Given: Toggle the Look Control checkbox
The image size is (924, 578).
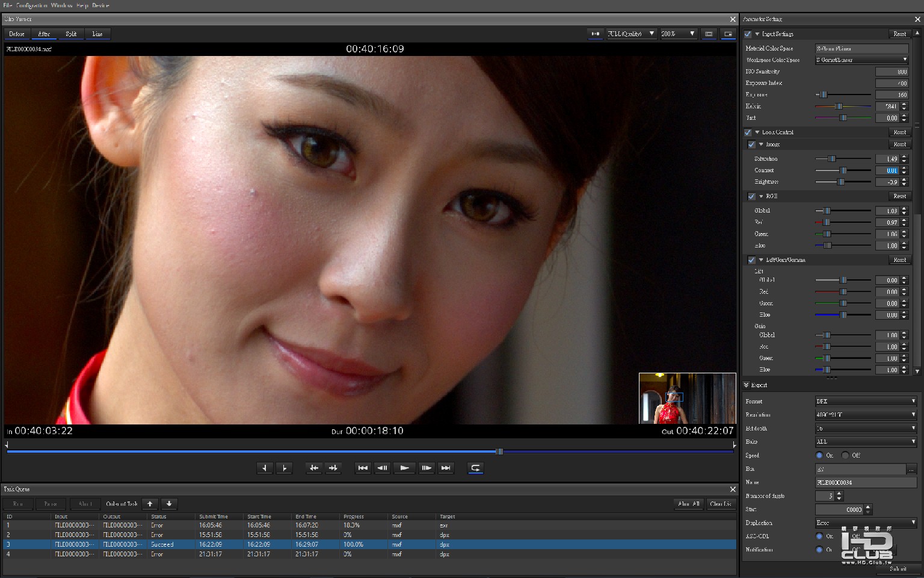Looking at the screenshot, I should coord(748,132).
